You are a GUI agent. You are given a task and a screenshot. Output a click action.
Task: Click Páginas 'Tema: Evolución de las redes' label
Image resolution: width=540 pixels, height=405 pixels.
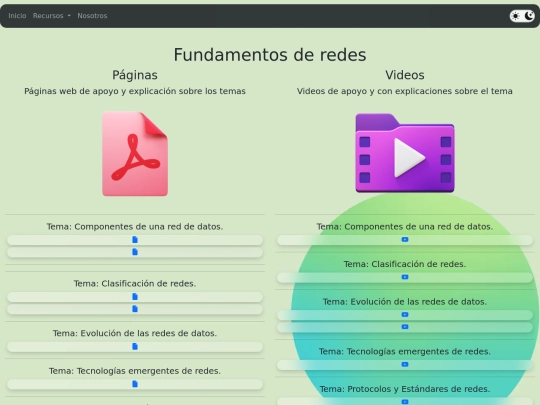click(x=135, y=333)
